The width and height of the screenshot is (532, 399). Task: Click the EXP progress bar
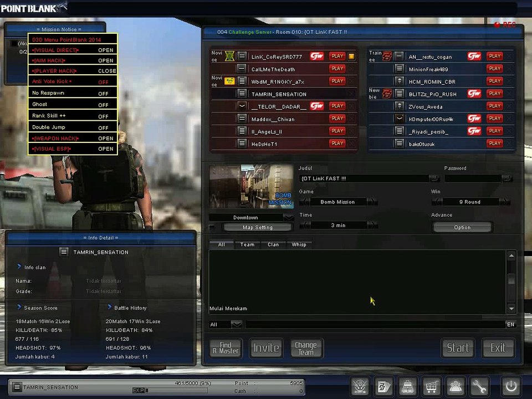[x=170, y=390]
